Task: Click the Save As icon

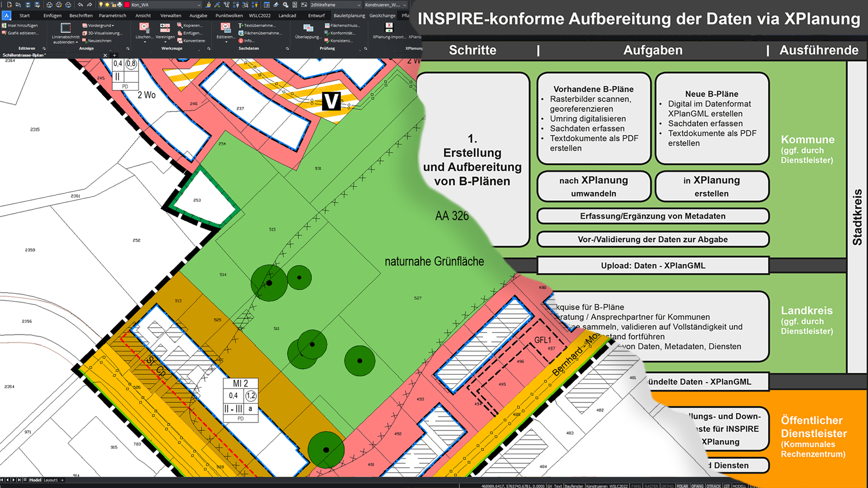Action: pos(37,5)
